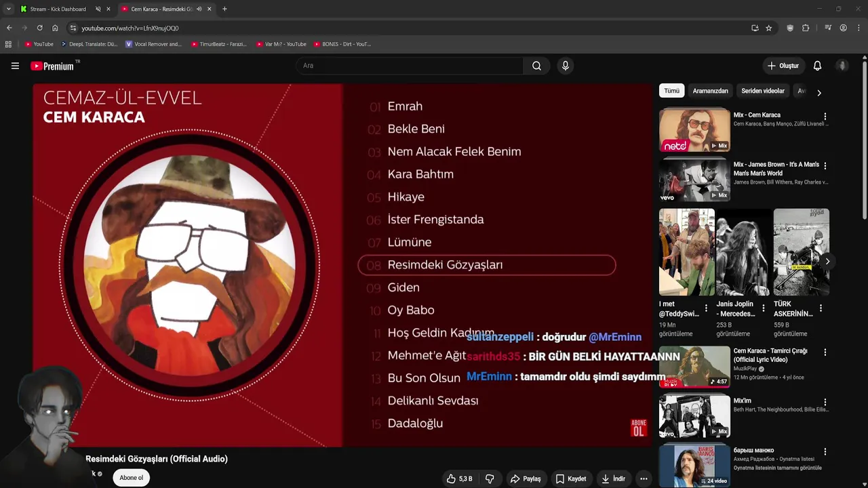Bookmark this page with star icon
Screen dimensions: 868x488
[768, 28]
